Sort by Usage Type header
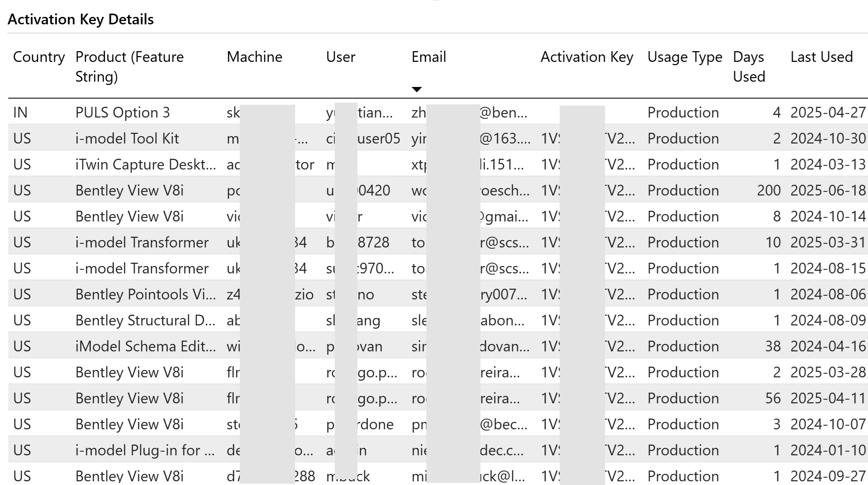 [684, 57]
